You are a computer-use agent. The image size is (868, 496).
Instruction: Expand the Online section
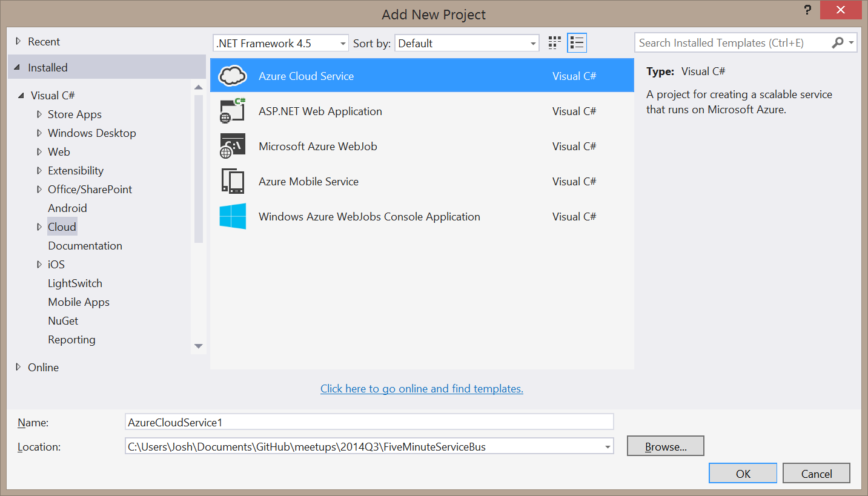18,368
